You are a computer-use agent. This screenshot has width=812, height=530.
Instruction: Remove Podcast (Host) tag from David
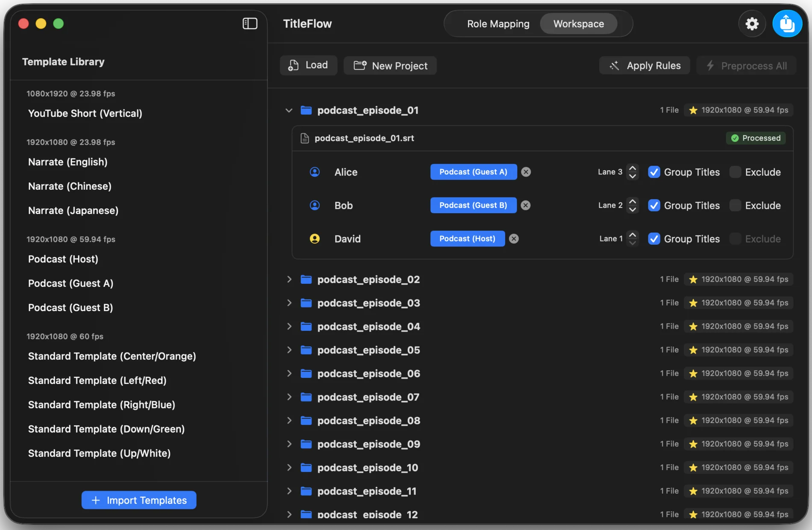[514, 238]
